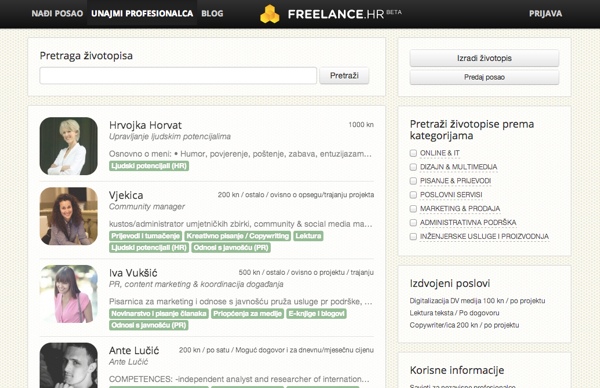The width and height of the screenshot is (600, 388).
Task: Click the Kreativno pisanje / Copywriting tag
Action: pos(238,236)
